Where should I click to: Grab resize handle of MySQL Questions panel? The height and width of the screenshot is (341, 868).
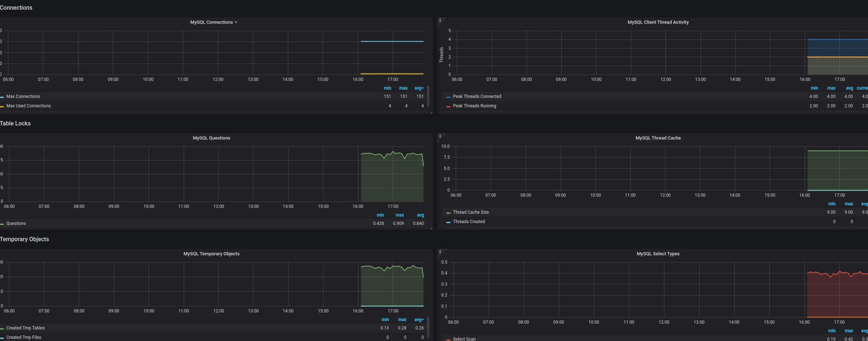point(431,228)
